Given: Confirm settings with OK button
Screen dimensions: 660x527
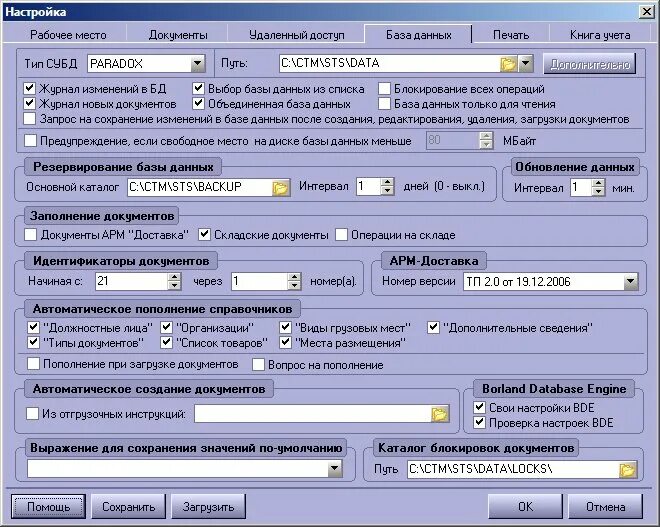Looking at the screenshot, I should [x=525, y=507].
